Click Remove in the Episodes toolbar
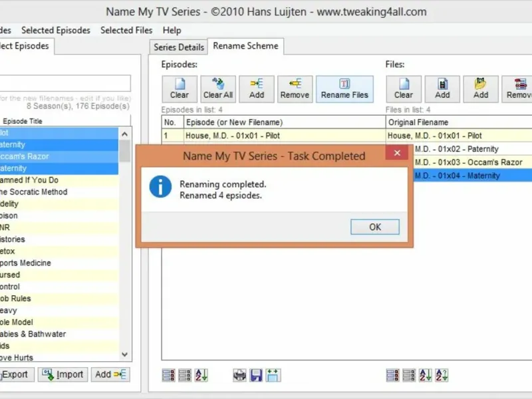The width and height of the screenshot is (532, 399). (295, 89)
